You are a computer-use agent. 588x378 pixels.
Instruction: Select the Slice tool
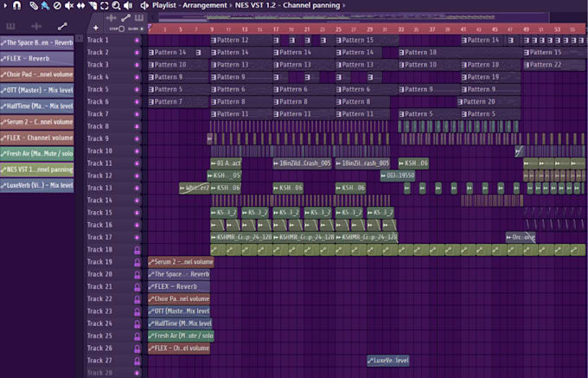[93, 6]
